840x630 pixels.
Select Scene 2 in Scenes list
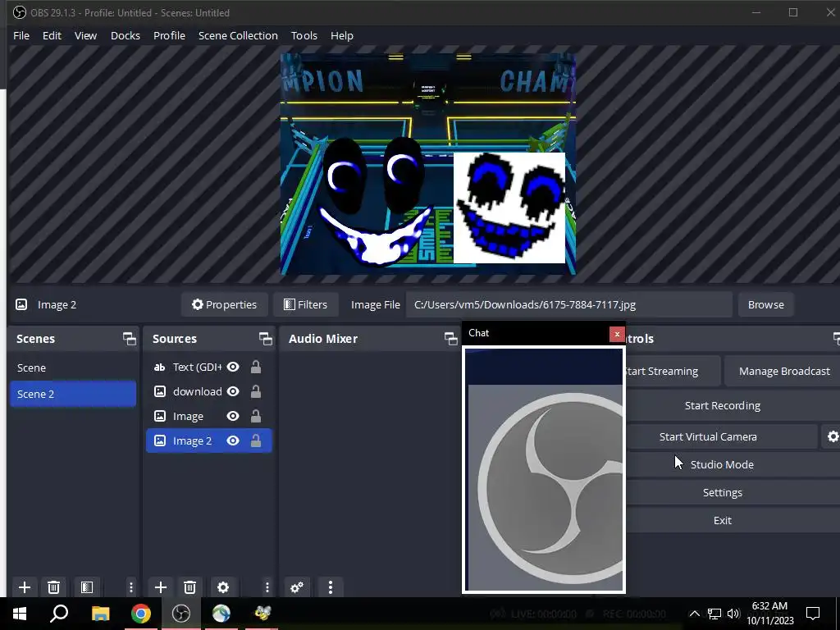pyautogui.click(x=73, y=395)
